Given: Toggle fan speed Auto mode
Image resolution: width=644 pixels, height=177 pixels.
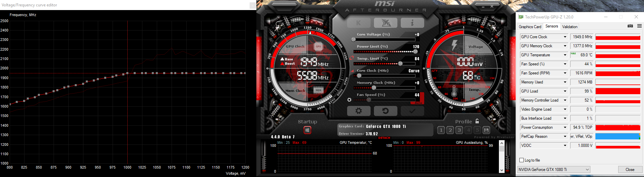Looking at the screenshot, I should pyautogui.click(x=419, y=103).
